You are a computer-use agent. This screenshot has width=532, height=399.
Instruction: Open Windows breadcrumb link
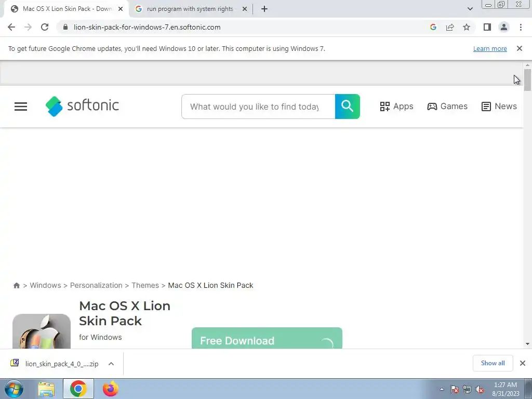point(46,285)
